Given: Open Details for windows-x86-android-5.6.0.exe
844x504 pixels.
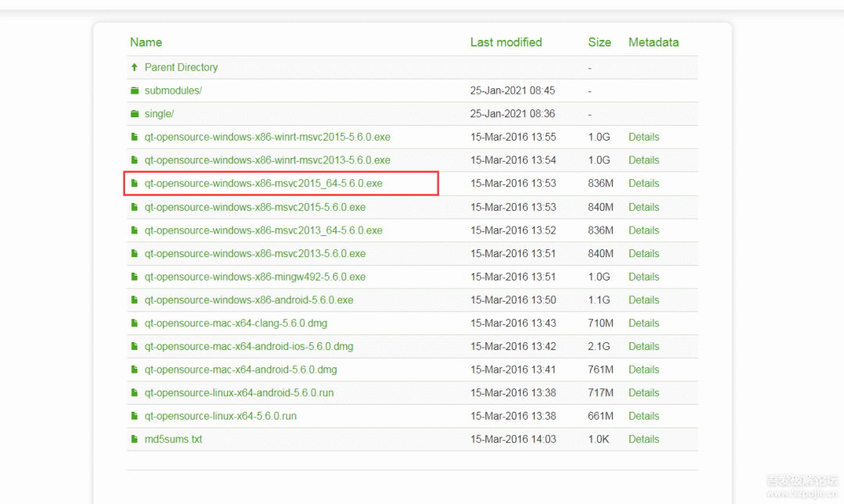Looking at the screenshot, I should [x=644, y=299].
